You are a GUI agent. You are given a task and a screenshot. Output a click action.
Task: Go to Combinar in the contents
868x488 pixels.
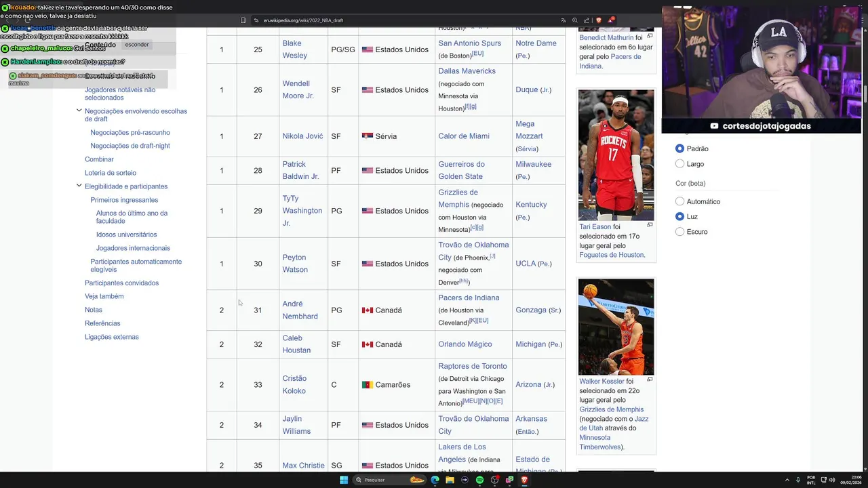(x=99, y=159)
